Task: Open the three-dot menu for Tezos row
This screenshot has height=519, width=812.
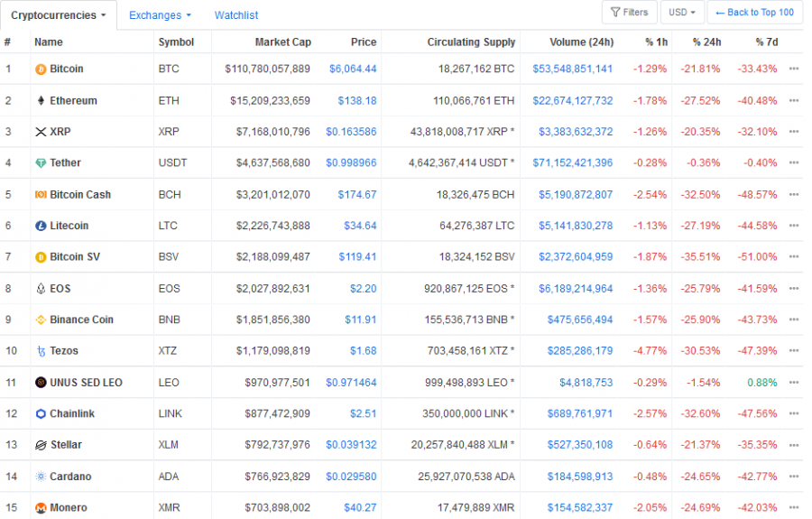Action: pyautogui.click(x=794, y=351)
